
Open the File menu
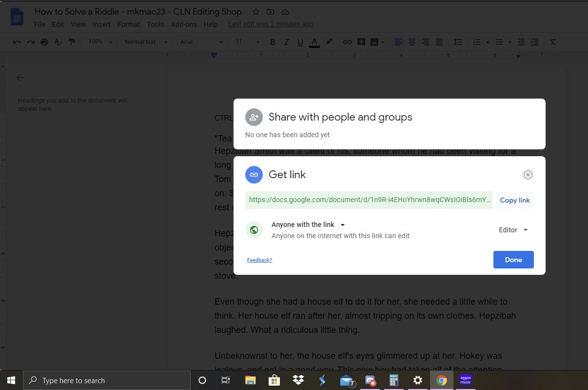point(39,24)
